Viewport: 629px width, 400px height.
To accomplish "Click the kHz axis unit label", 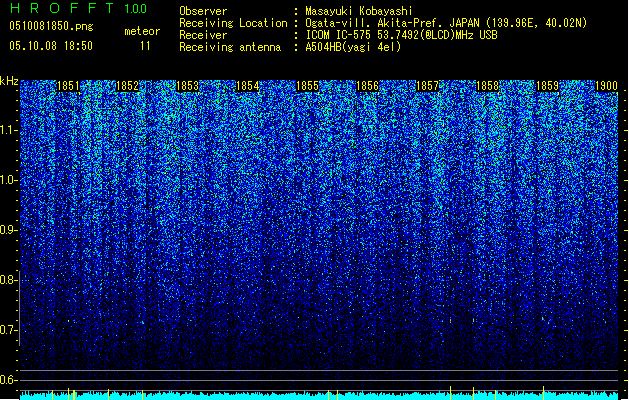I will [x=9, y=81].
